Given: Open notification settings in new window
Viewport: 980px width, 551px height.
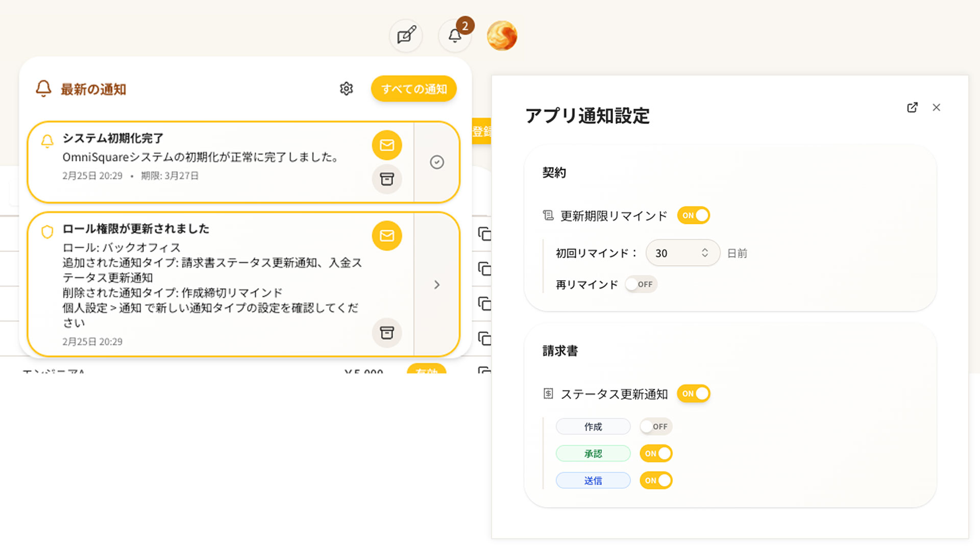Looking at the screenshot, I should (912, 108).
